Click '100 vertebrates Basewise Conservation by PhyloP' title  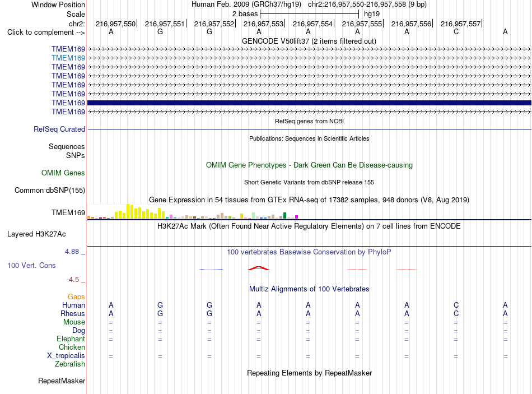pyautogui.click(x=309, y=252)
